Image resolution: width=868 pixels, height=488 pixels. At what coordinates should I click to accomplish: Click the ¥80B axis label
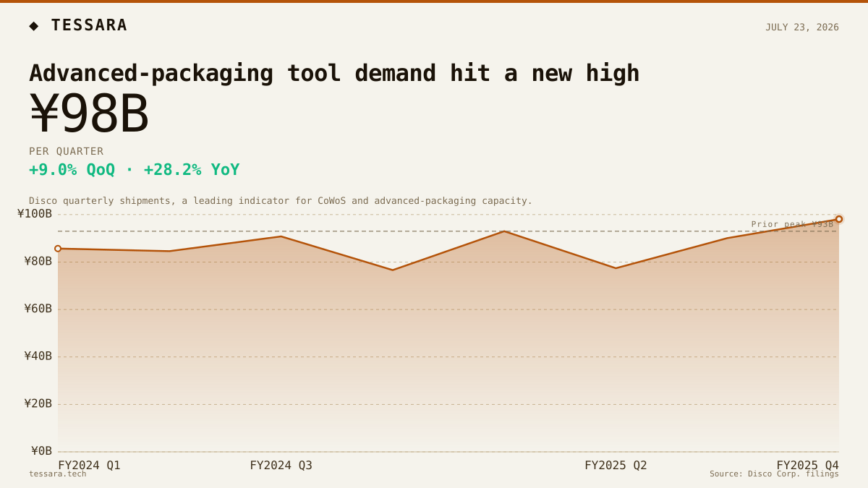pos(38,261)
